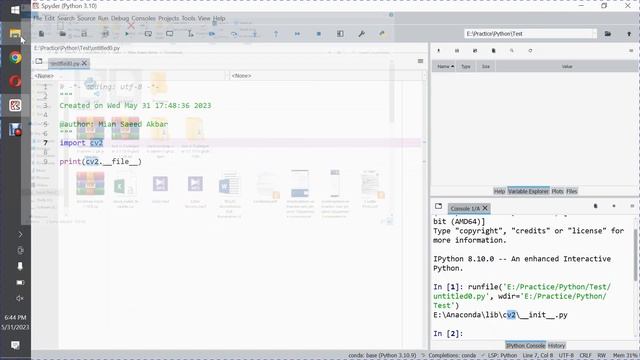Switch to the IPython Console tab

tap(525, 345)
